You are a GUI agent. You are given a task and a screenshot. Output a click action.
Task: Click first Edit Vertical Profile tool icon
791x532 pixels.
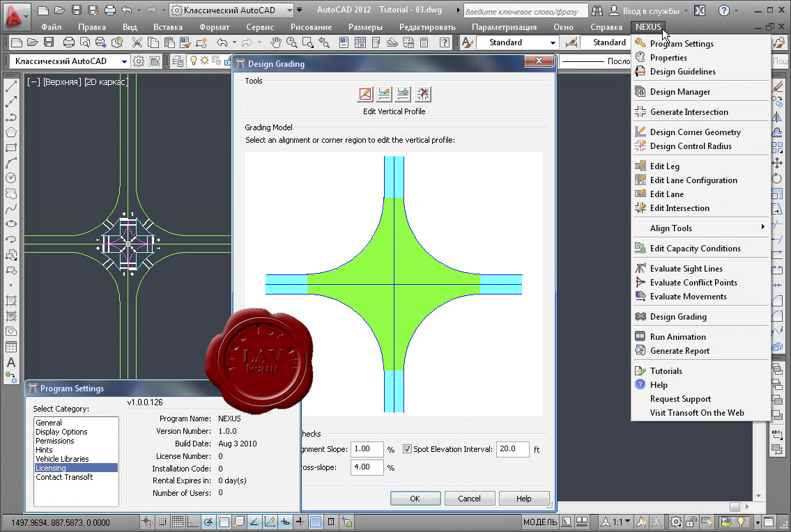point(365,94)
